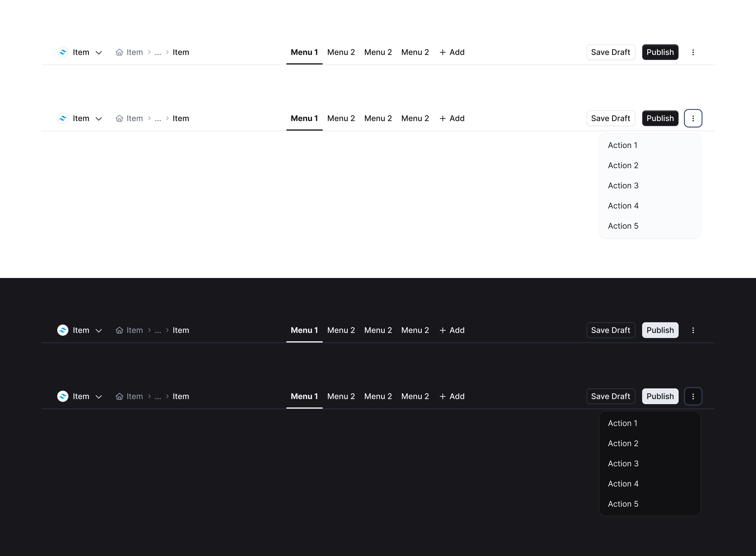756x556 pixels.
Task: Click the logo icon in the upper dark navbar
Action: coord(63,330)
